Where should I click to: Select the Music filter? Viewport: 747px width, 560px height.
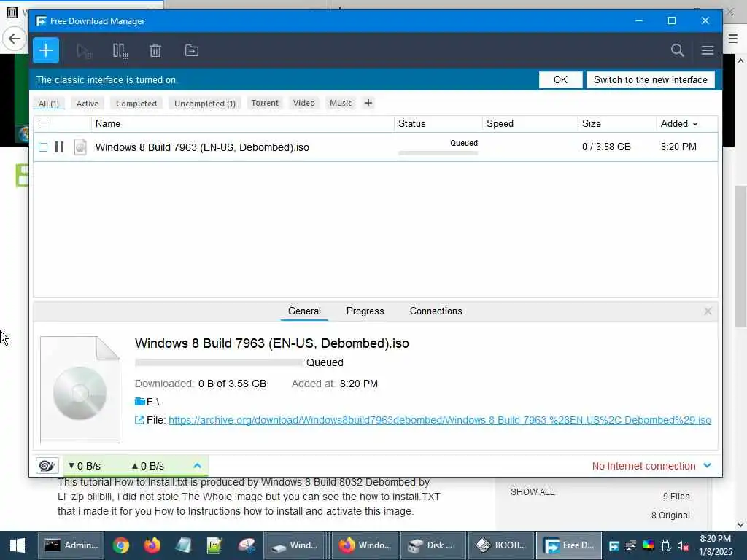[341, 103]
